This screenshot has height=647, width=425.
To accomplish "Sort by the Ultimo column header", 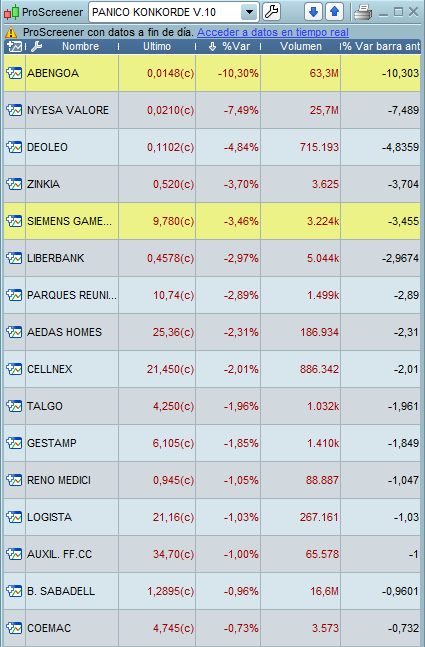I will [x=157, y=47].
